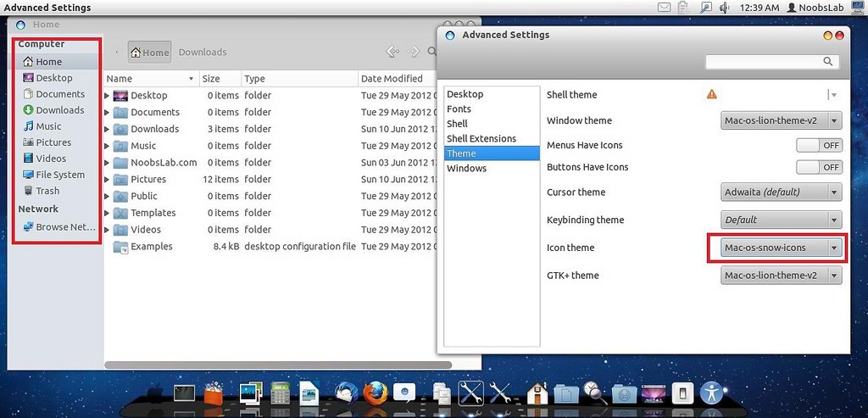Open the Keybinding theme dropdown

tap(781, 220)
